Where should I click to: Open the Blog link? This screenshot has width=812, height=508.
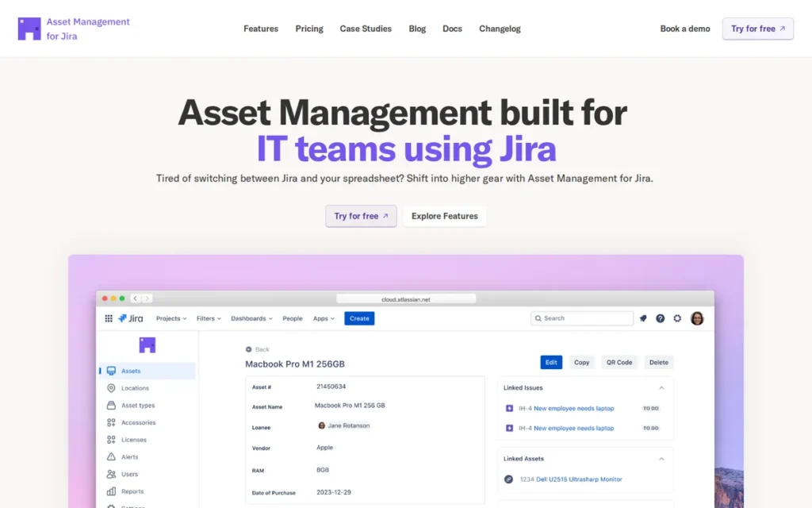pos(417,29)
